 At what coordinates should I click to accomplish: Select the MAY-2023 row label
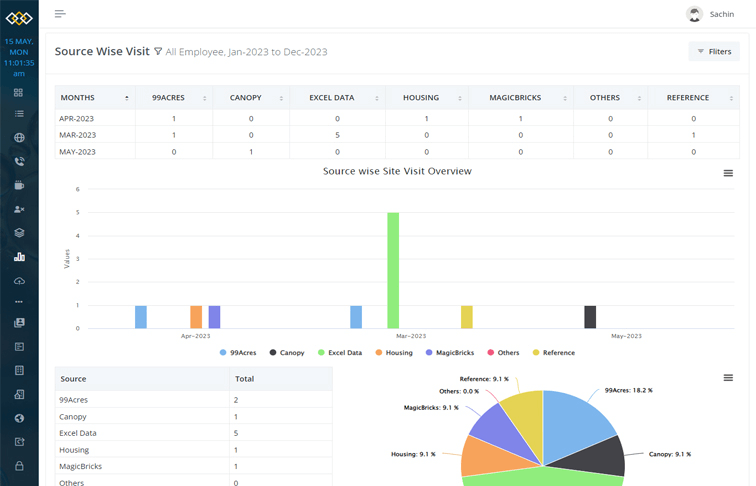point(77,152)
